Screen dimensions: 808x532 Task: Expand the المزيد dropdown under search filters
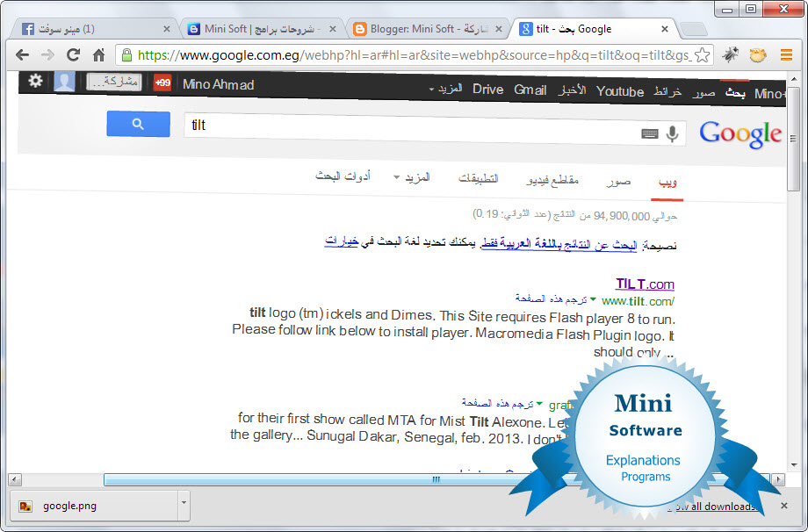(x=412, y=177)
